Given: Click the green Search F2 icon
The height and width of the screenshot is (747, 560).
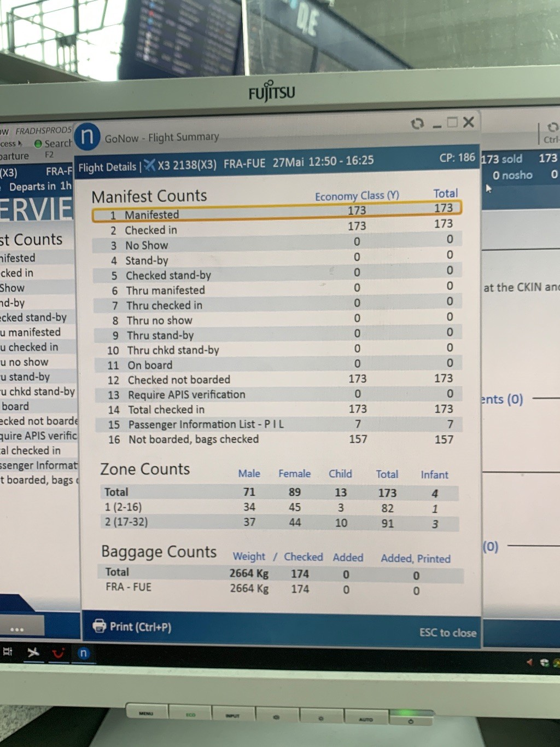Looking at the screenshot, I should click(x=38, y=144).
